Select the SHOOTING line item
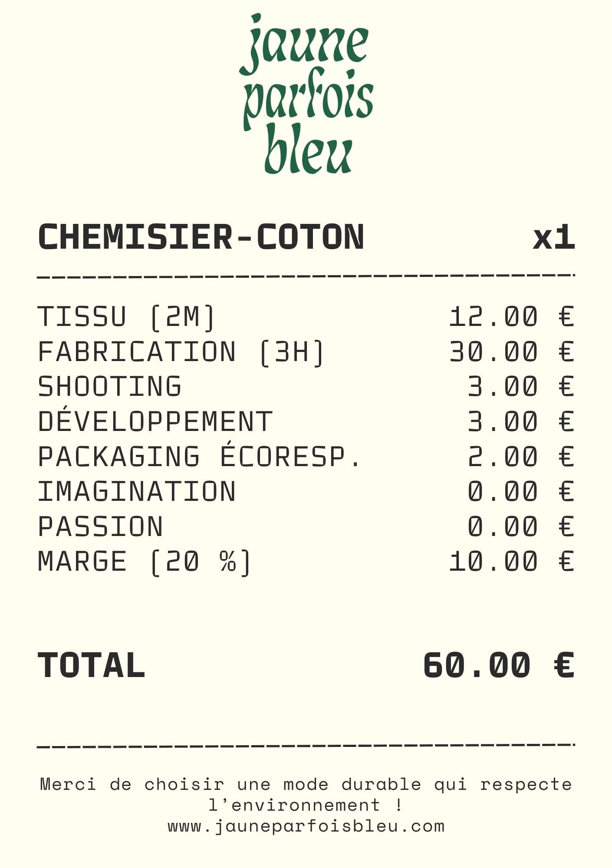Screen dimensions: 612x868 [x=109, y=387]
